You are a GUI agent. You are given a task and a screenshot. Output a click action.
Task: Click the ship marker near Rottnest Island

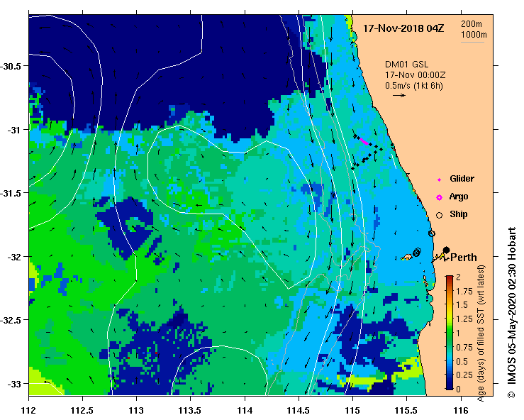coord(416,252)
